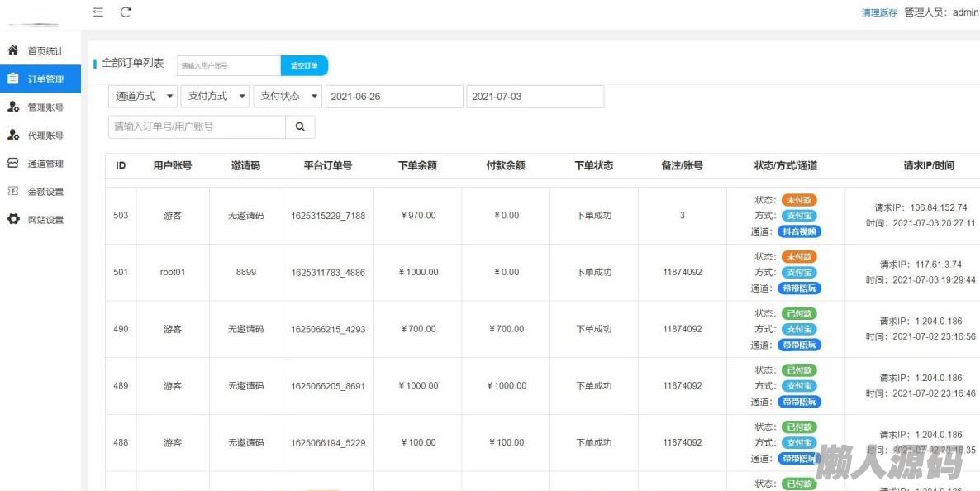Click the sidebar collapse hamburger icon

98,12
